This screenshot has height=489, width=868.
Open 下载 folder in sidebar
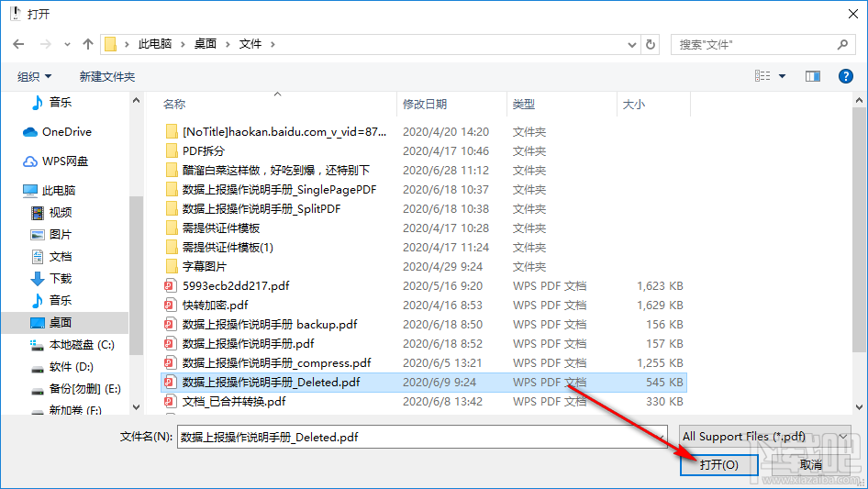point(51,279)
